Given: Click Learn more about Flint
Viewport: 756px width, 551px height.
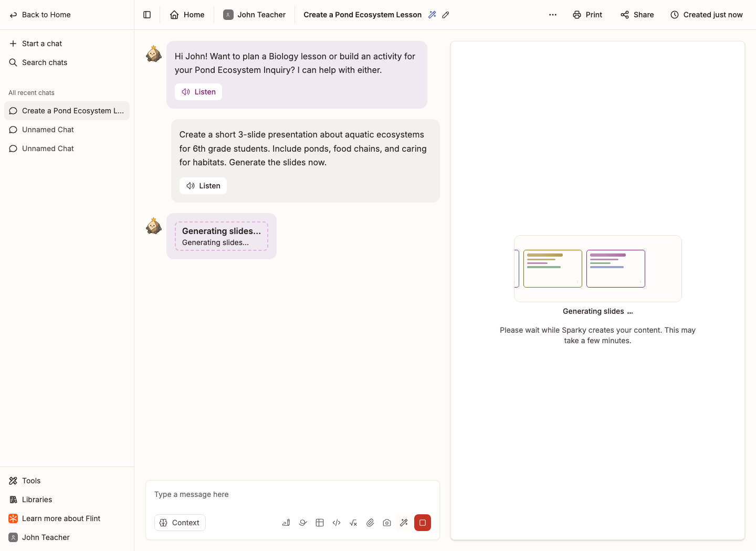Looking at the screenshot, I should 67,518.
